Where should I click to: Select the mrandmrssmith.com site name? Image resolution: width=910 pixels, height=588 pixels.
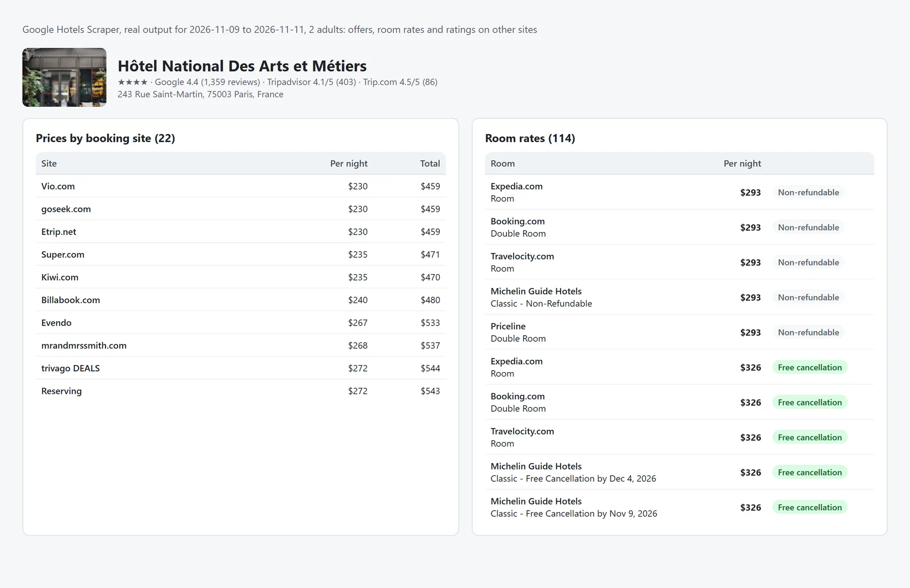84,345
